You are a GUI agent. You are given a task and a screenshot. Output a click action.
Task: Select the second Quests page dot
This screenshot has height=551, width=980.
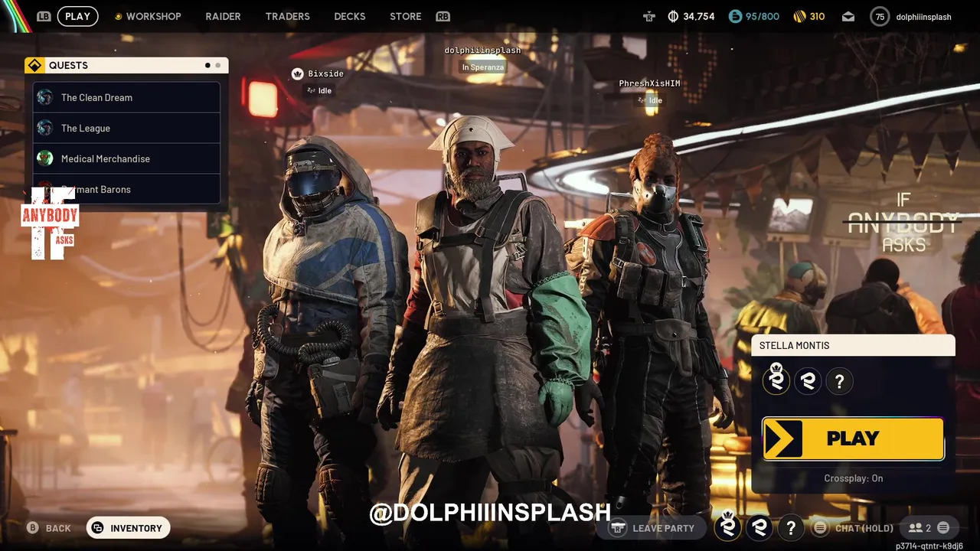pos(217,65)
